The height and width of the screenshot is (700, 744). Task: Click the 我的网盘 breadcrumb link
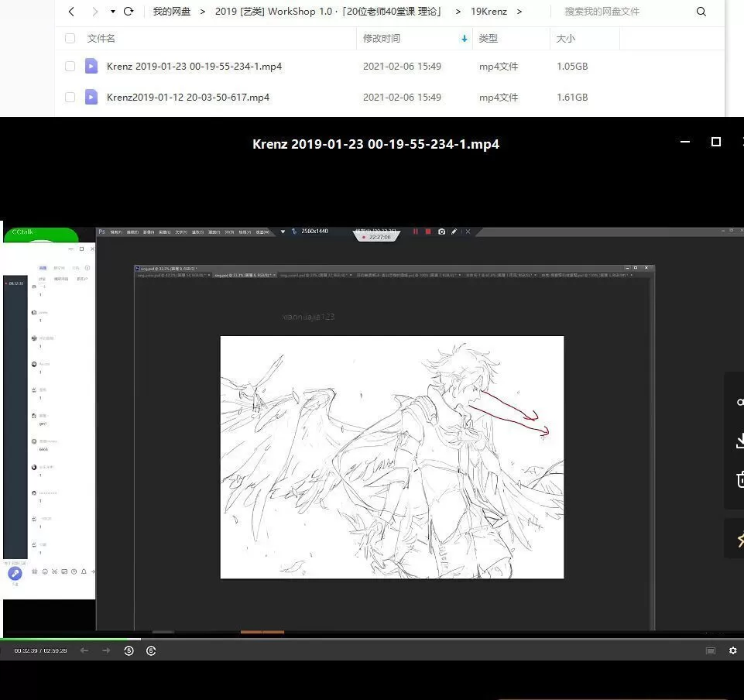pyautogui.click(x=171, y=12)
